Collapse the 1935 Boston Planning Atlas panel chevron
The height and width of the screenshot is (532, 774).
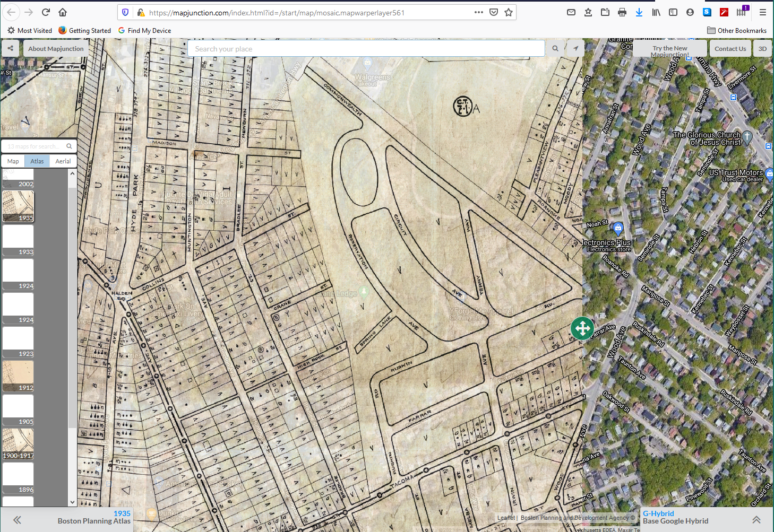click(17, 520)
